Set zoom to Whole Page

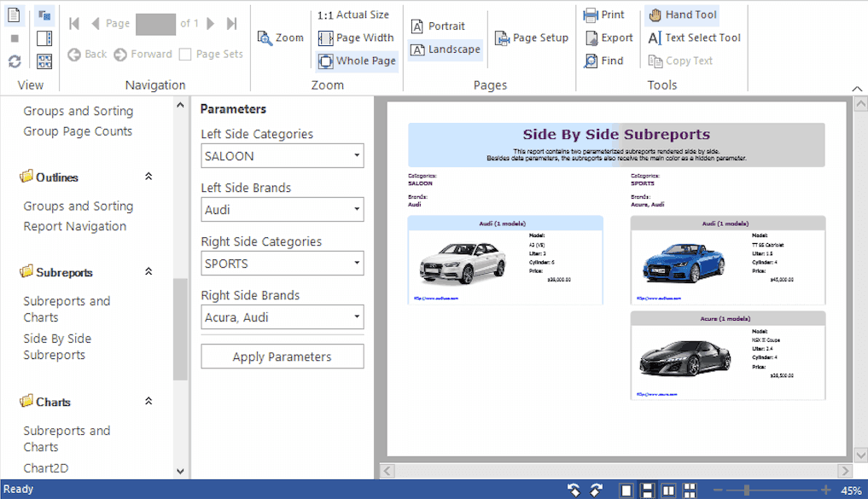[x=358, y=61]
